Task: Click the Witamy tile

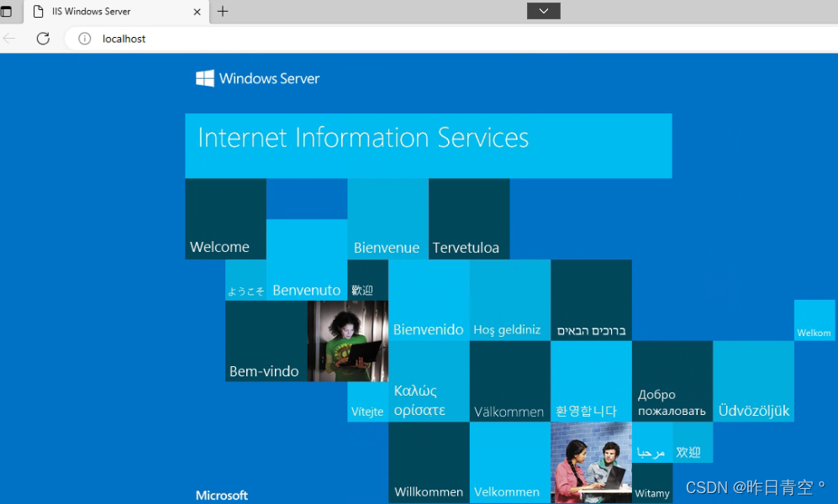Action: click(652, 483)
